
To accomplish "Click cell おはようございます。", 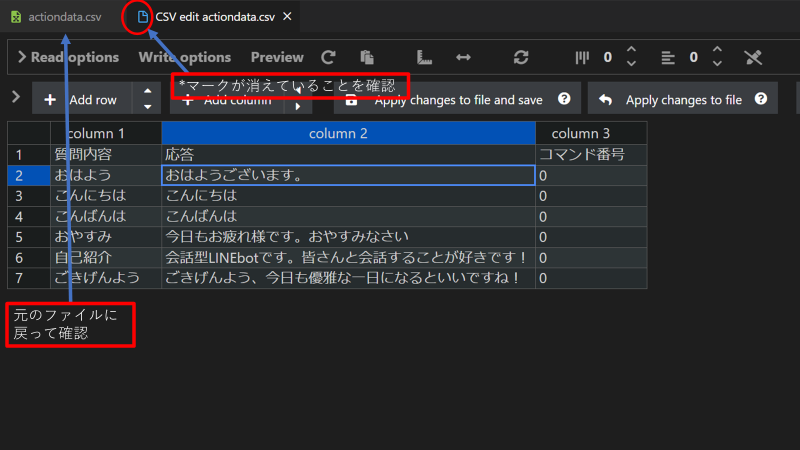I will (348, 176).
